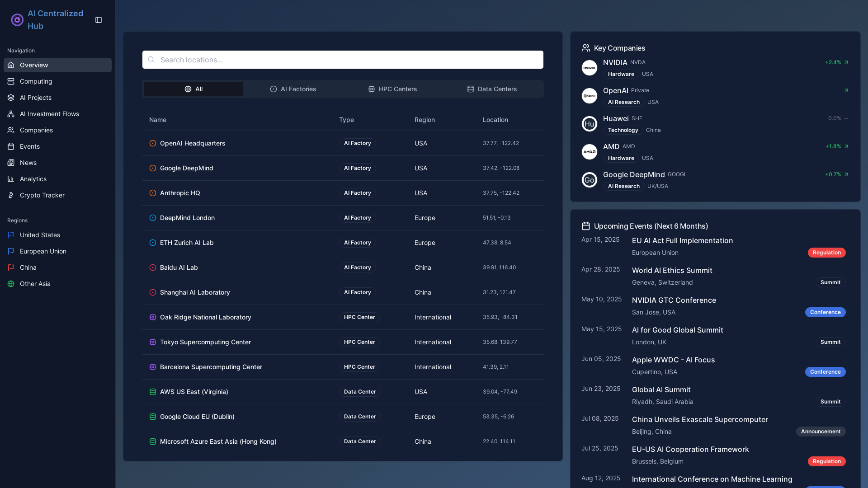868x488 pixels.
Task: Click the AI Factory badge for Anthropic HQ
Action: [358, 193]
